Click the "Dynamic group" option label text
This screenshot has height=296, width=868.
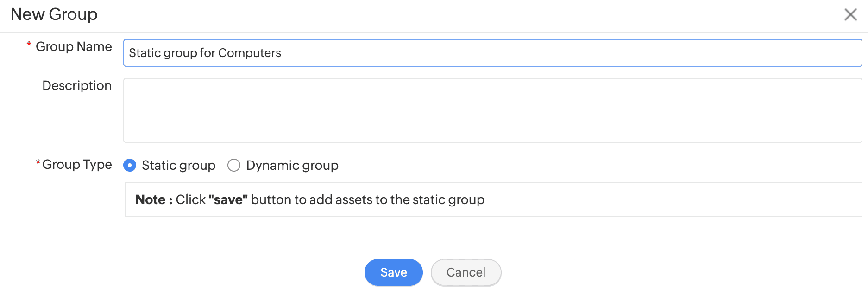pos(292,165)
